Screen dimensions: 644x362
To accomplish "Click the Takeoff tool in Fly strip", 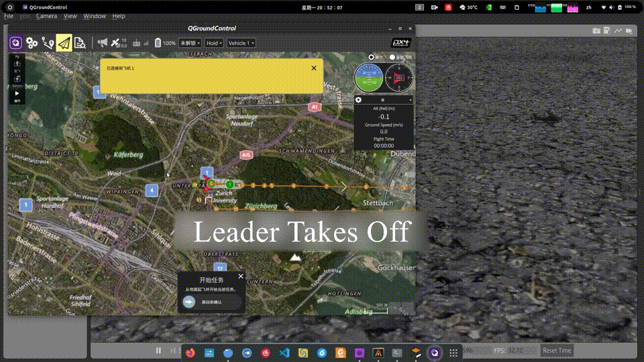I will (x=17, y=63).
